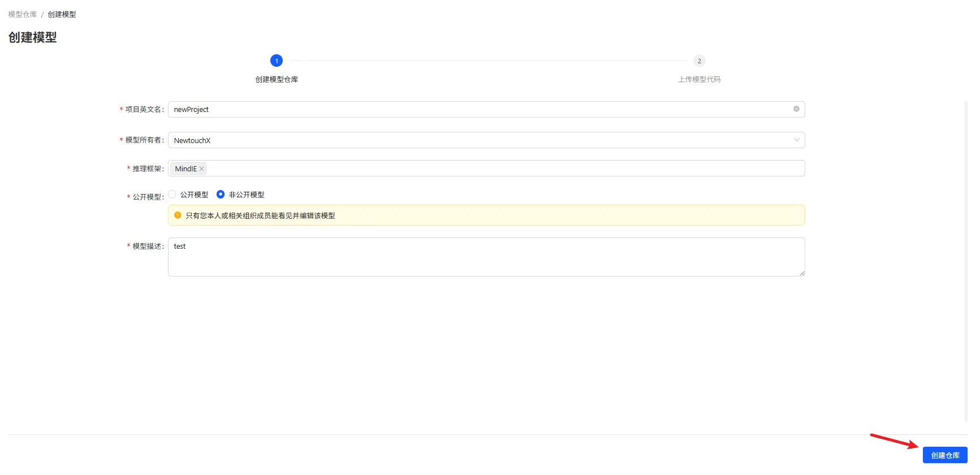Screen dimensions: 980x475
Task: Click the 创建仓库 button
Action: (x=945, y=455)
